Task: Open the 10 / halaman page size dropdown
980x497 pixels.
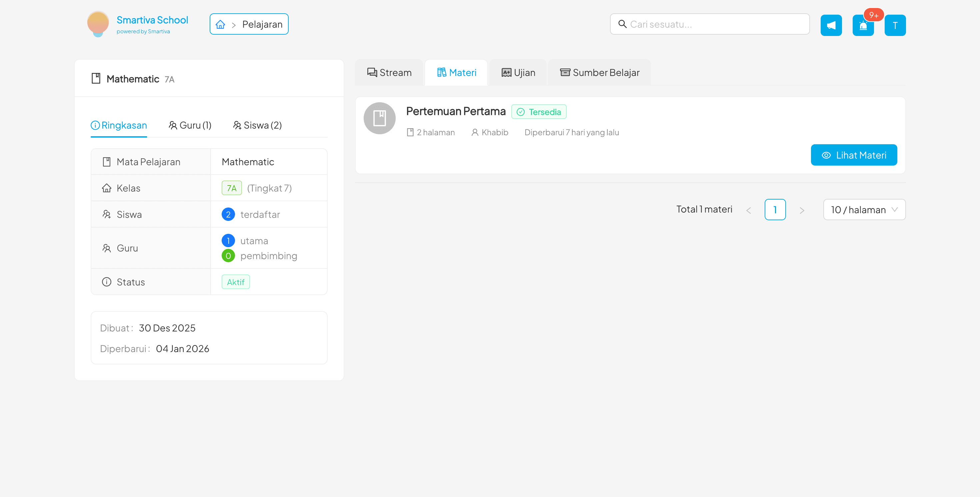Action: pyautogui.click(x=864, y=210)
